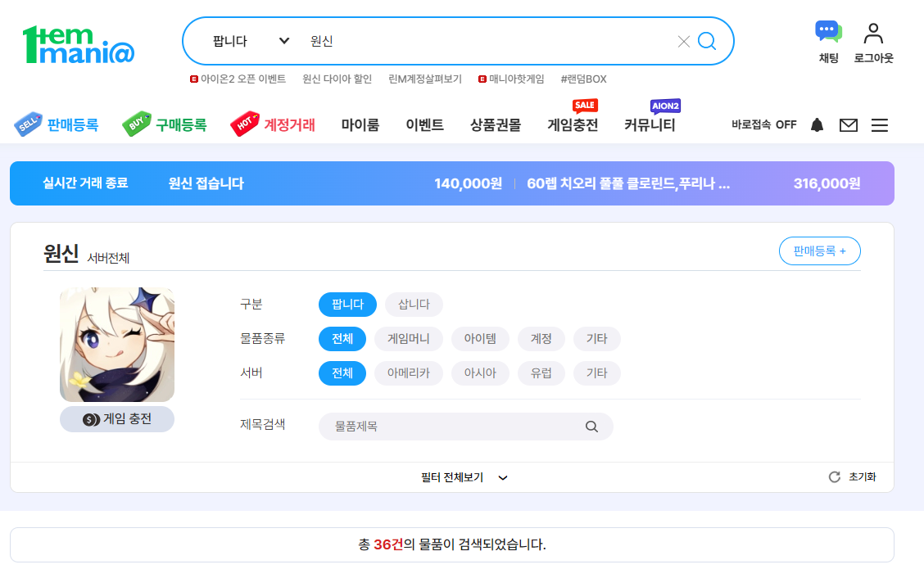
Task: Select 전체 in 서버 row
Action: (x=342, y=373)
